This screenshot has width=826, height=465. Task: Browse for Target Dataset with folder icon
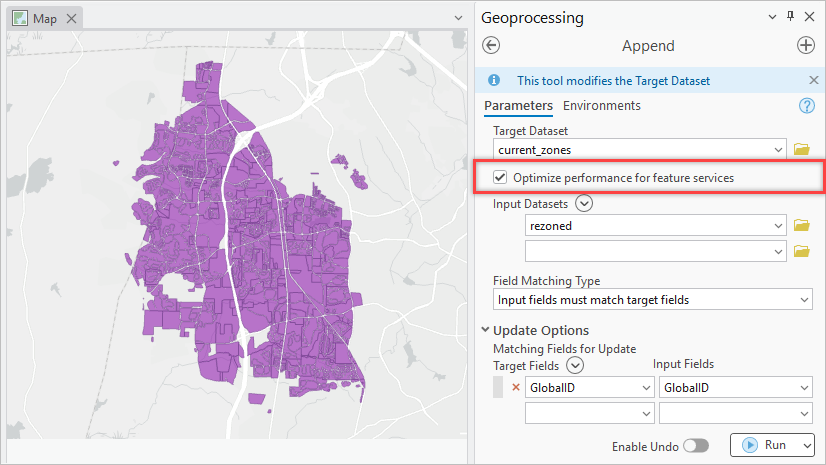coord(801,150)
